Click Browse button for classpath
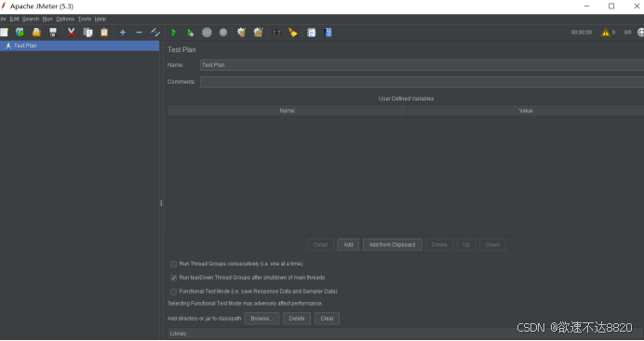This screenshot has width=644, height=341. (x=262, y=319)
